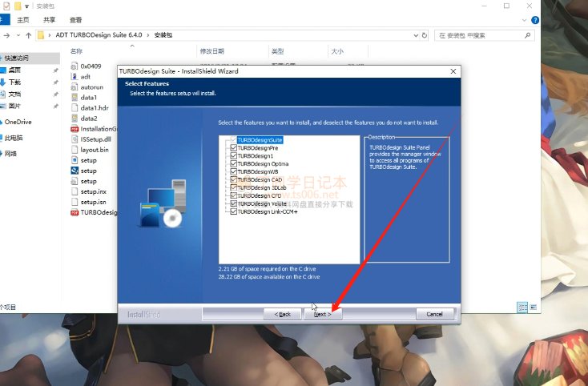This screenshot has height=386, width=588.
Task: Switch Explorer to details view icon
Action: point(522,308)
